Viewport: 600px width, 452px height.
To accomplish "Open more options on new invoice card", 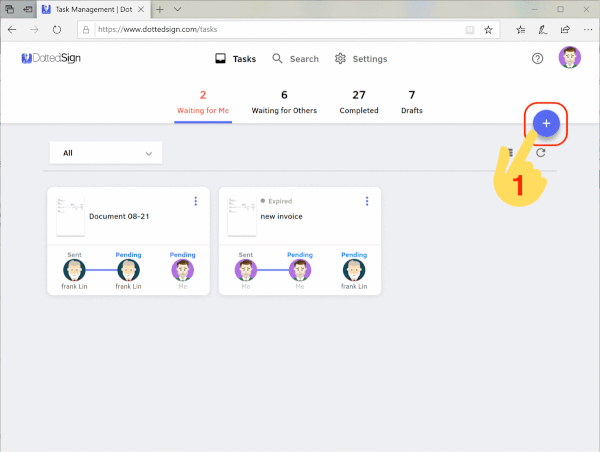I will [366, 201].
